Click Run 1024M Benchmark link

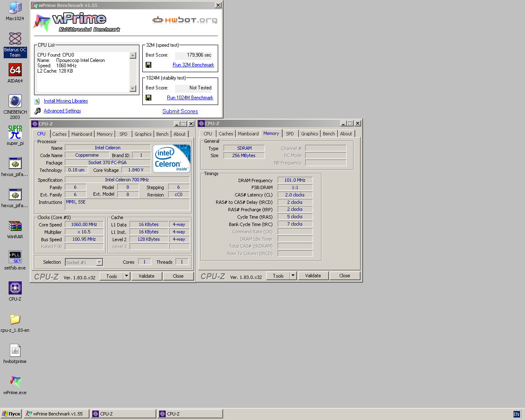(190, 98)
